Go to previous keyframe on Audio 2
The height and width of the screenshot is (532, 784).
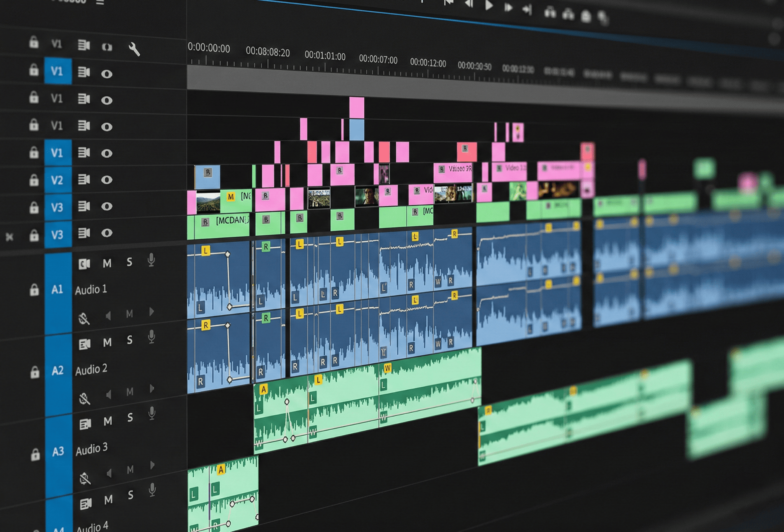pyautogui.click(x=109, y=394)
